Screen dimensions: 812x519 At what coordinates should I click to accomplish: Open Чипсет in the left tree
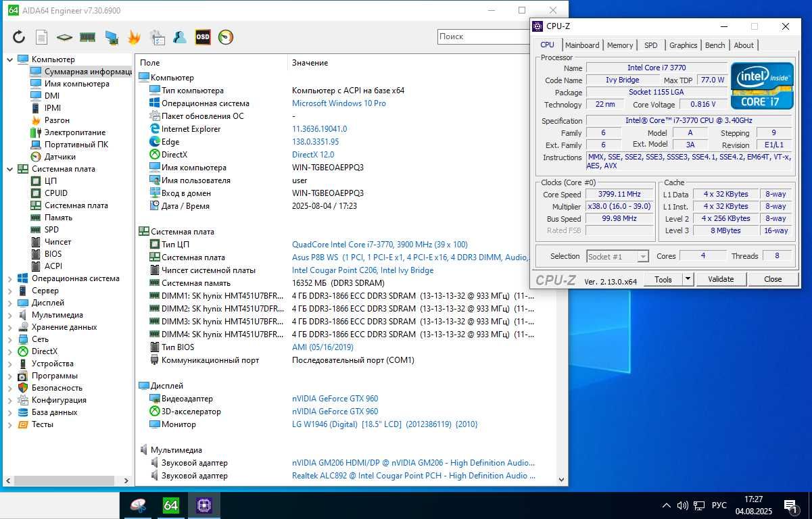[x=57, y=242]
